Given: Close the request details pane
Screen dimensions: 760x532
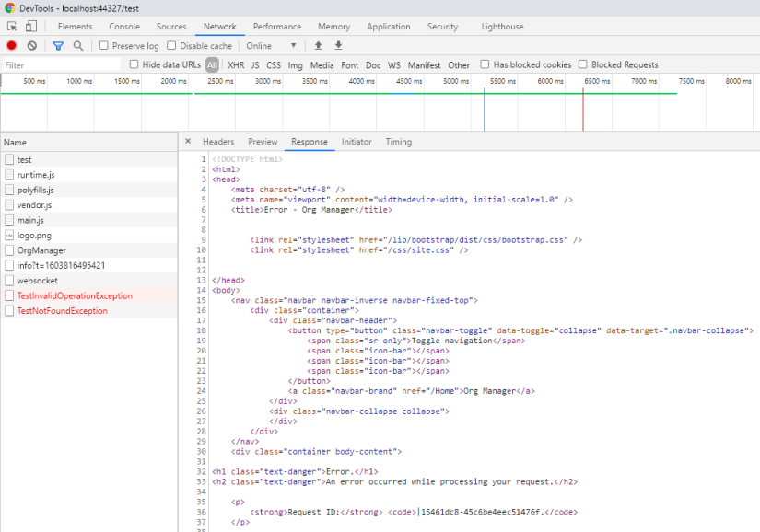Looking at the screenshot, I should [x=188, y=142].
